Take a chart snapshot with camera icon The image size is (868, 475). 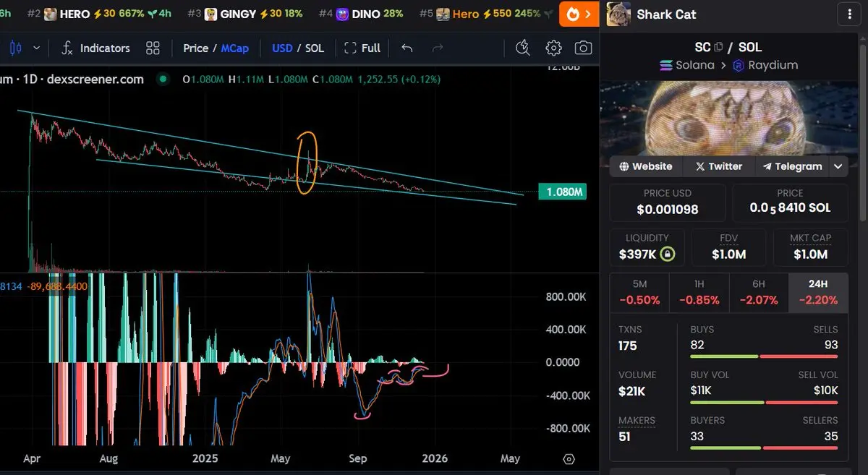pyautogui.click(x=583, y=48)
